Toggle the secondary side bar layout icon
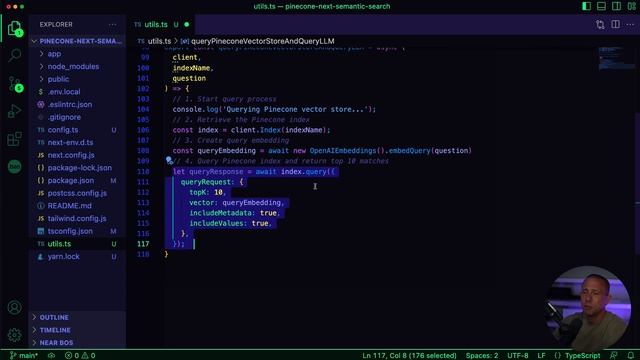The width and height of the screenshot is (640, 360). click(616, 6)
